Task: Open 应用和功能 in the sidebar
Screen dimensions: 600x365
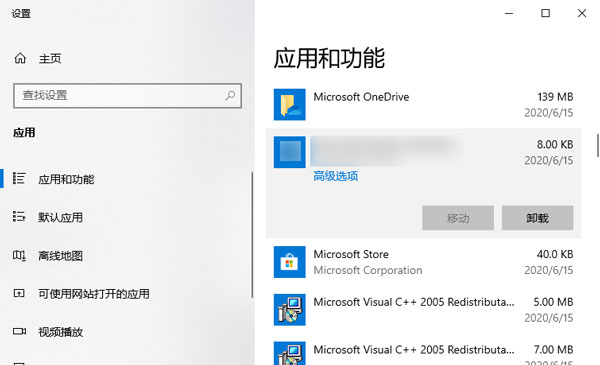Action: (66, 179)
